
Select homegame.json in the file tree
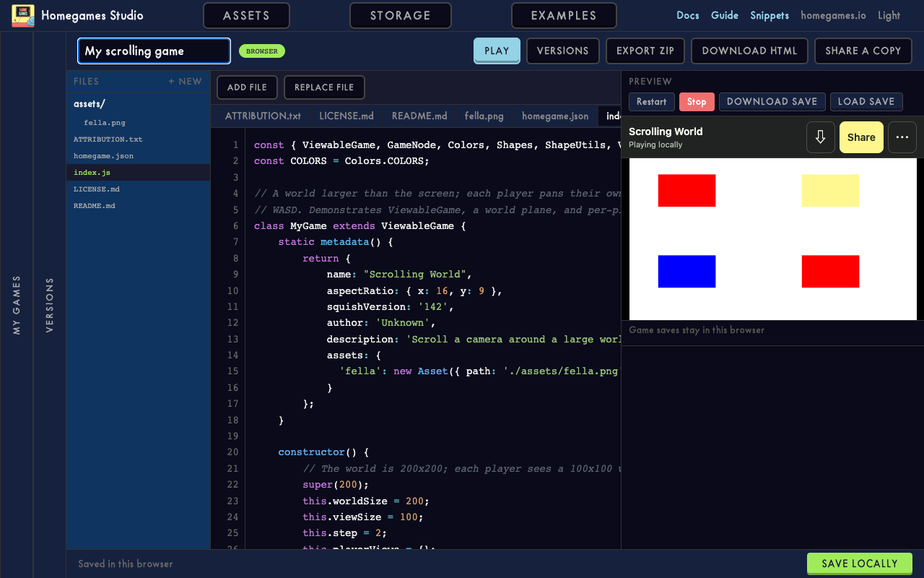tap(139, 156)
